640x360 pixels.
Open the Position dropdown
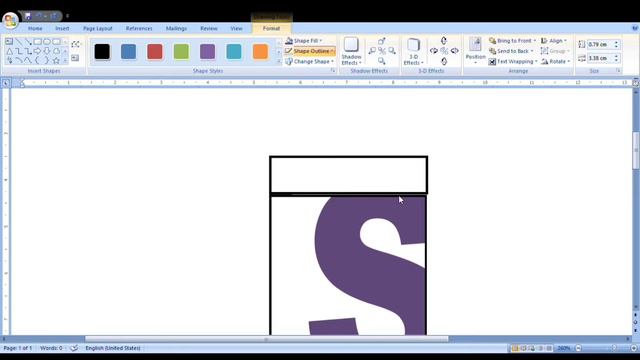476,51
